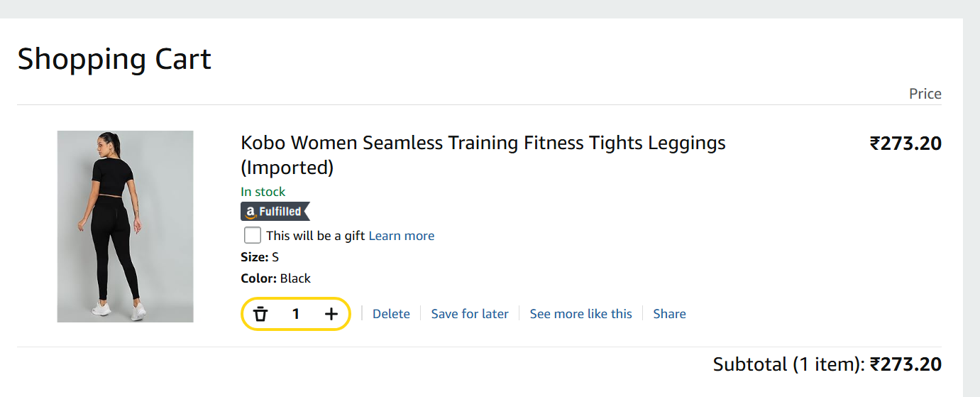Click the Amazon Fulfilled badge
980x397 pixels.
coord(275,212)
